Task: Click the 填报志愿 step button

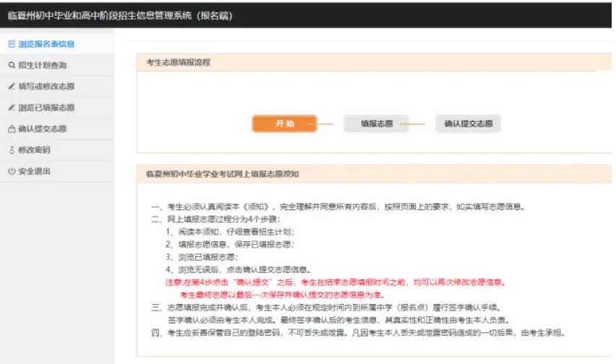Action: point(376,123)
